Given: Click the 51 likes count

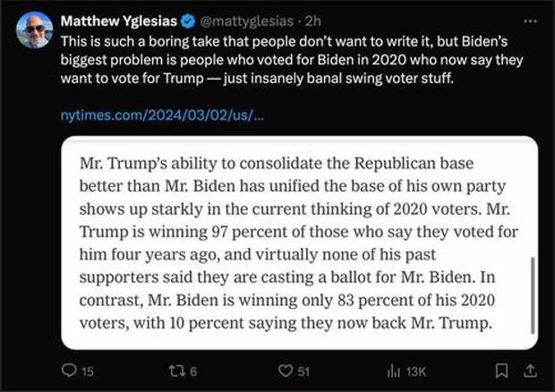Looking at the screenshot, I should (x=303, y=371).
